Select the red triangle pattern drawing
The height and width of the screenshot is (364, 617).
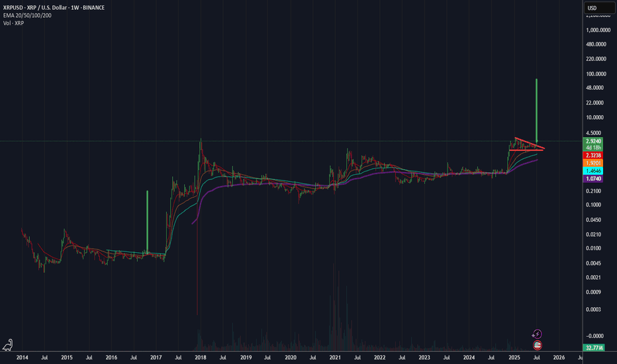tap(527, 144)
